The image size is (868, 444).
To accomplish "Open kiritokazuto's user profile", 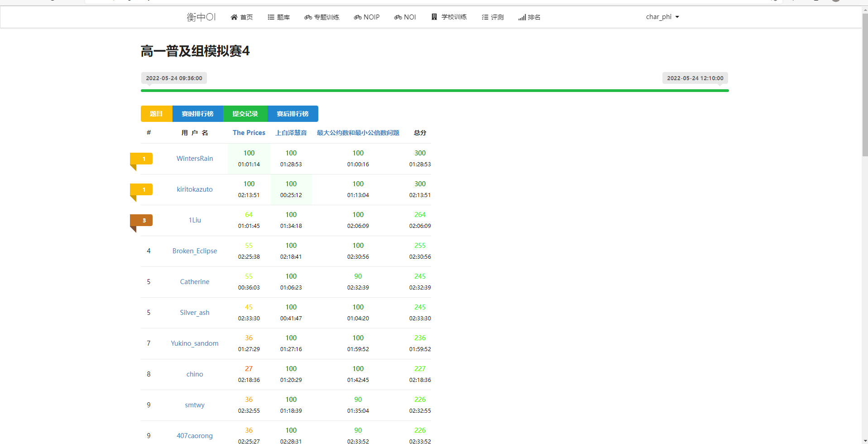I will [x=195, y=189].
